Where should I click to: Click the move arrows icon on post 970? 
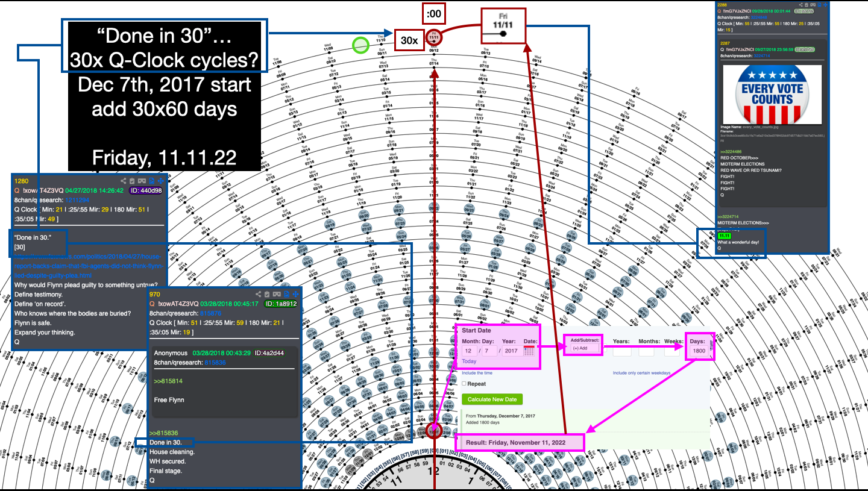[x=295, y=294]
